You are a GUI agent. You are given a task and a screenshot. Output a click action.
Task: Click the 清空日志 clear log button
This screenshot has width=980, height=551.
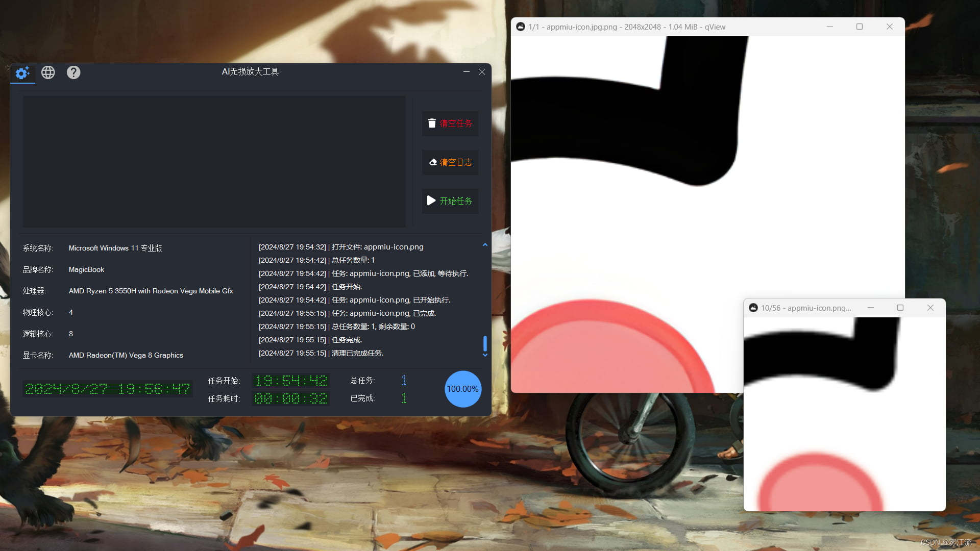tap(450, 162)
